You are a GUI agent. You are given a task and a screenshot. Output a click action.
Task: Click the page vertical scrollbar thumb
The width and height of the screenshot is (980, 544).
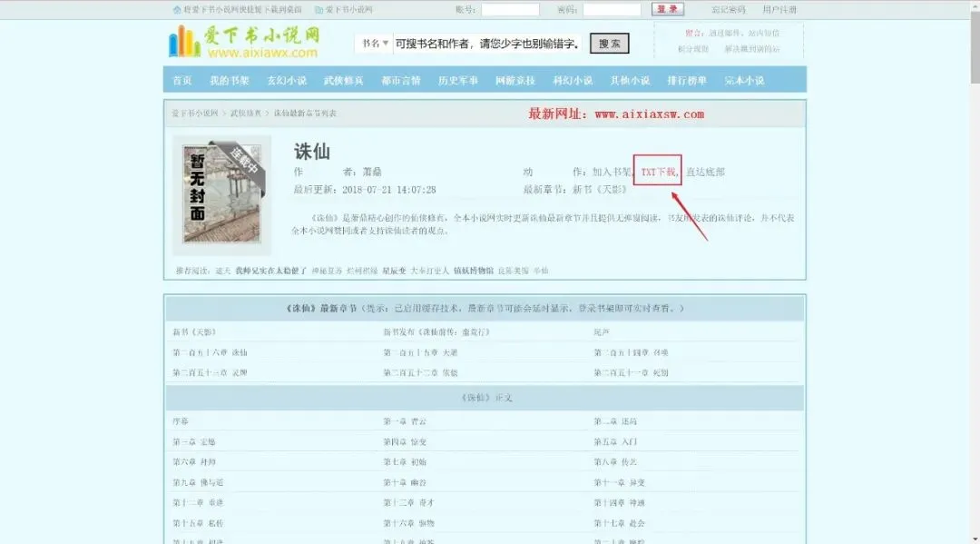(x=975, y=47)
